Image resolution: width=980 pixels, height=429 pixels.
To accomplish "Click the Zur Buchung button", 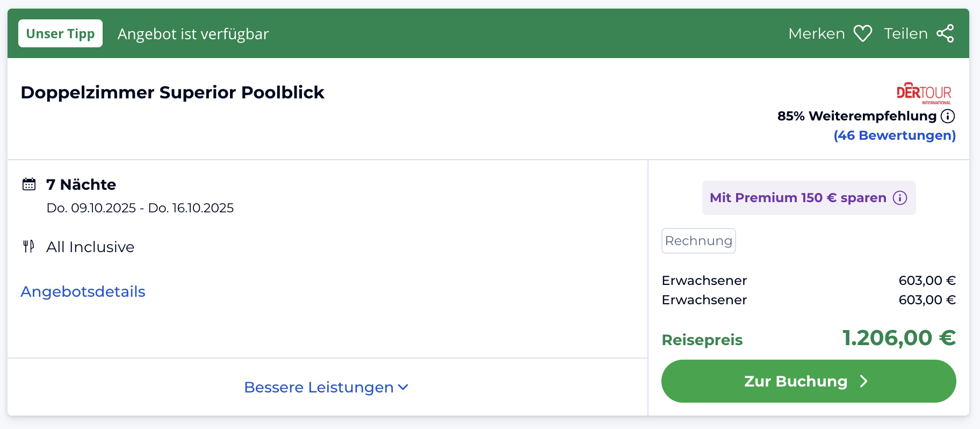I will coord(809,381).
